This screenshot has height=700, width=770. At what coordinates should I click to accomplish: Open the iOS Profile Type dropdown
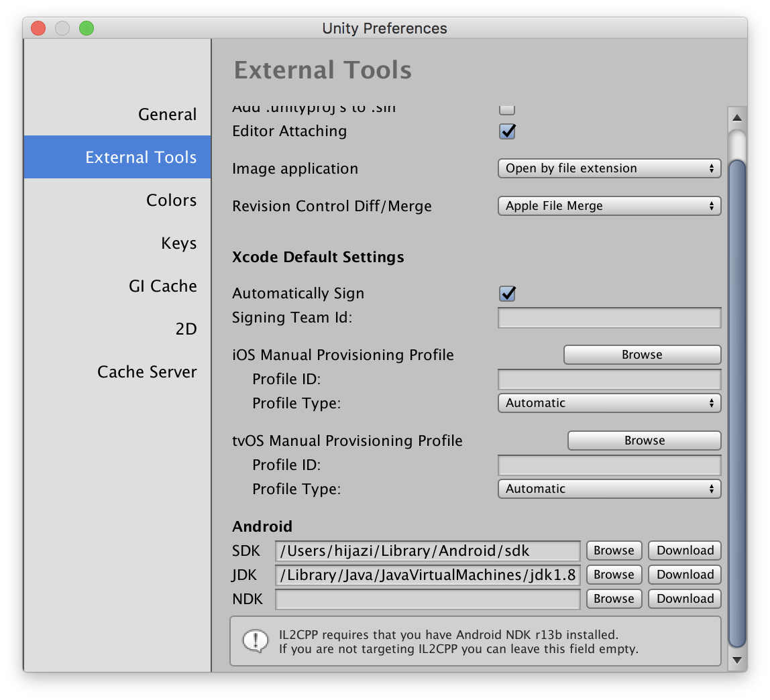point(609,403)
